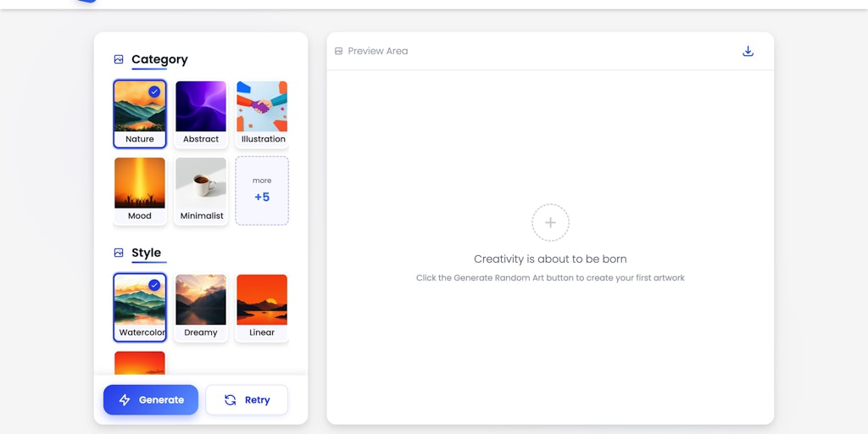This screenshot has height=434, width=868.
Task: Select the Watercolor style
Action: click(140, 307)
